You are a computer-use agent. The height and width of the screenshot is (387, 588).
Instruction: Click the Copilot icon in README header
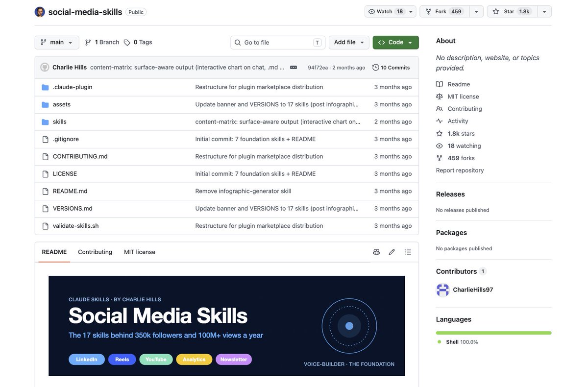(376, 252)
